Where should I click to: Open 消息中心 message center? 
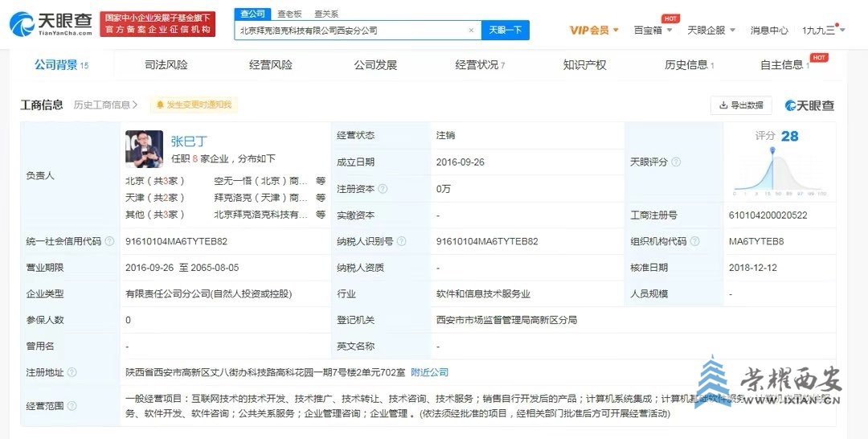tap(769, 30)
